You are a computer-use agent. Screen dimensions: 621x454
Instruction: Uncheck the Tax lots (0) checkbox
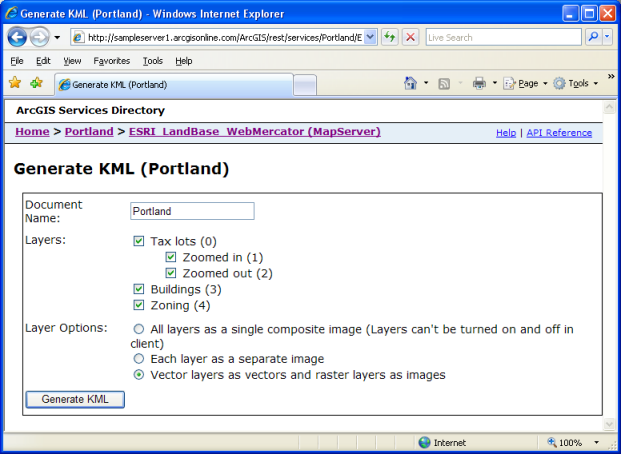click(x=139, y=241)
